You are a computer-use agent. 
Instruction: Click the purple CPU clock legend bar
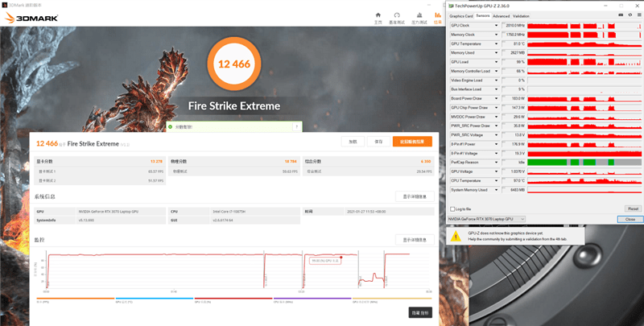(x=312, y=299)
